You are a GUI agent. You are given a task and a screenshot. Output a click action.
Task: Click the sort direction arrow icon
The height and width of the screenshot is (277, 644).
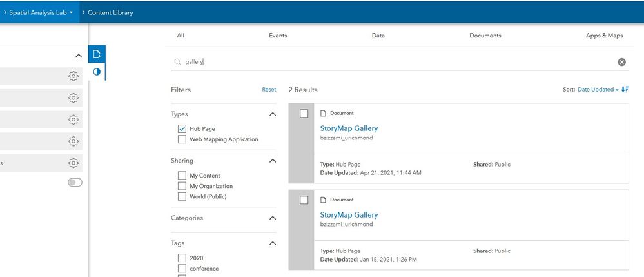tap(625, 90)
